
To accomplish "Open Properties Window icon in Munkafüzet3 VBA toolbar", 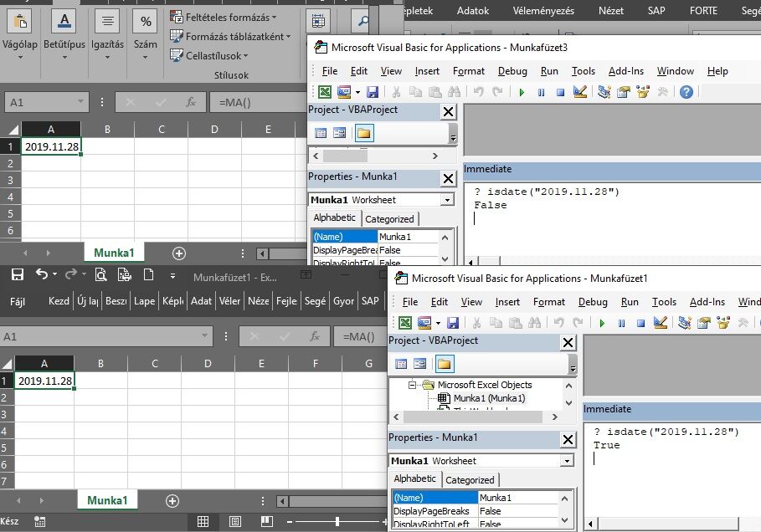I will click(x=624, y=92).
